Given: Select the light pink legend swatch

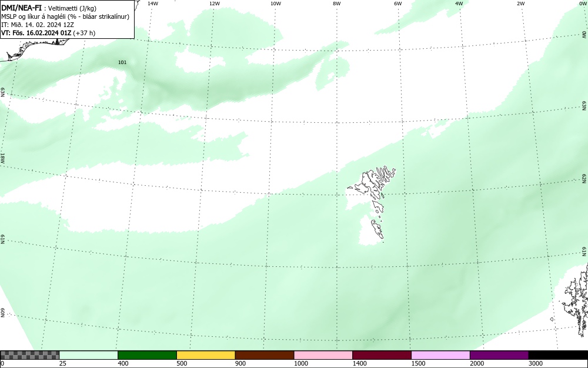Looking at the screenshot, I should click(323, 355).
